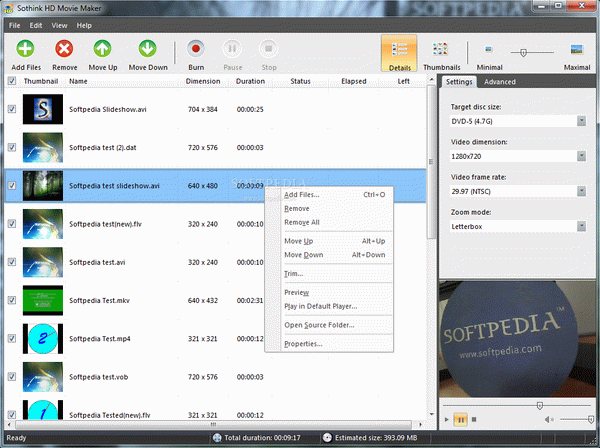This screenshot has width=600, height=448.
Task: Sort list by Duration column header
Action: point(250,81)
